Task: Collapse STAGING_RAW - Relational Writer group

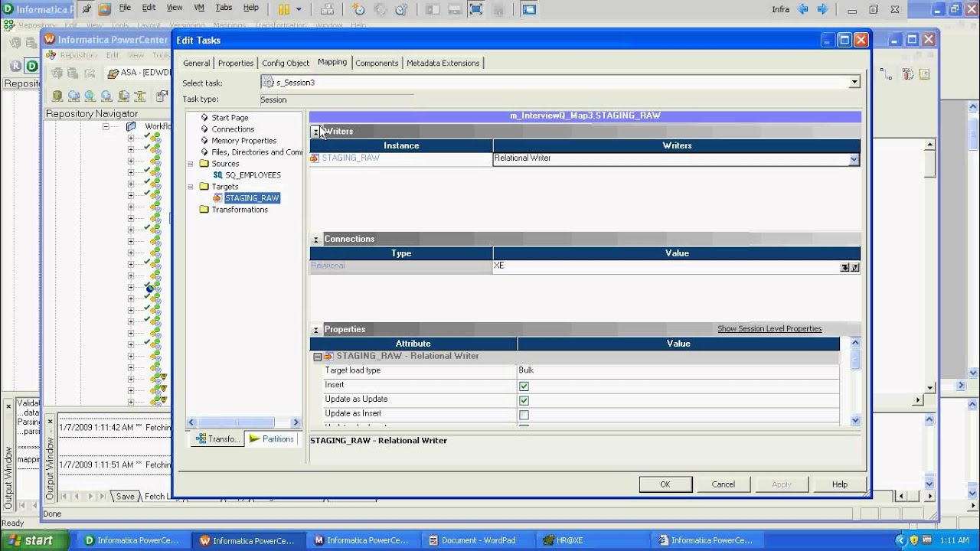Action: [x=317, y=357]
